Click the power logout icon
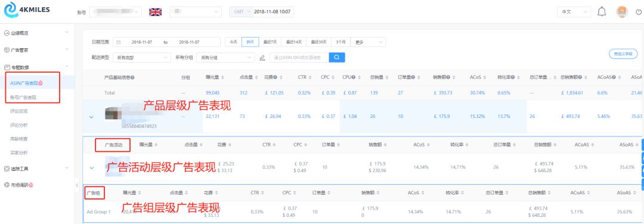Viewport: 644px width, 224px height. (638, 12)
